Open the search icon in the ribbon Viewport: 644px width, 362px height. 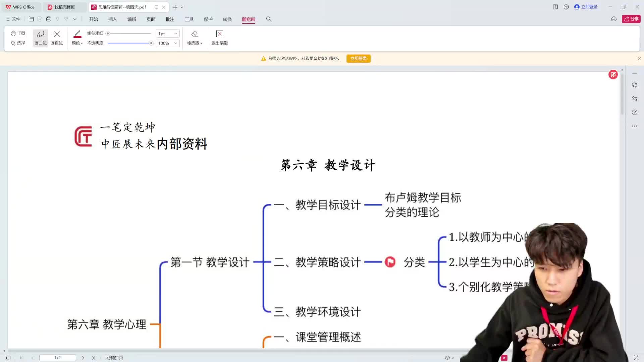[268, 19]
